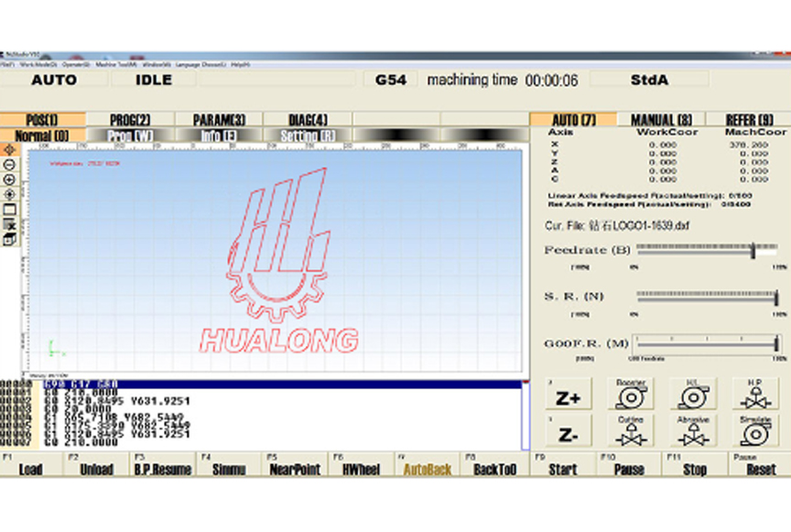This screenshot has height=532, width=791.
Task: Click the F1 Load button
Action: coord(31,464)
